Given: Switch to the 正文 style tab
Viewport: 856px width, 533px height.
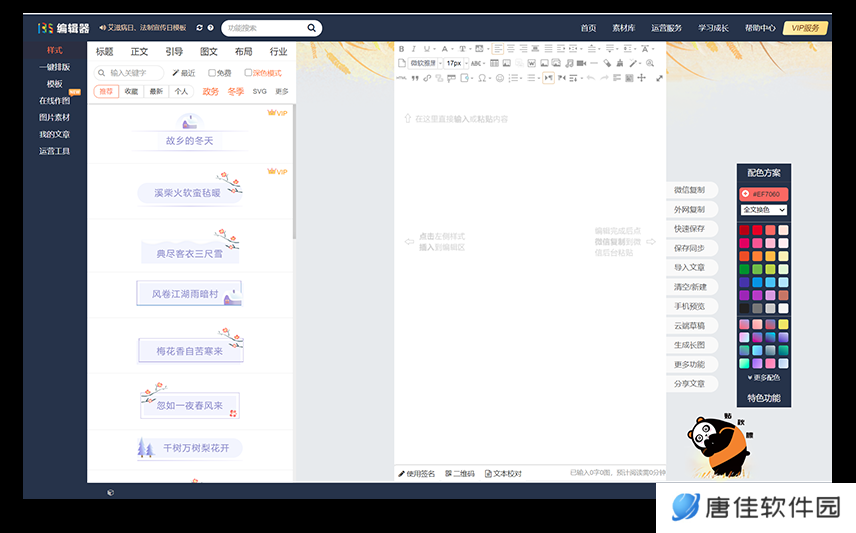Looking at the screenshot, I should coord(139,51).
